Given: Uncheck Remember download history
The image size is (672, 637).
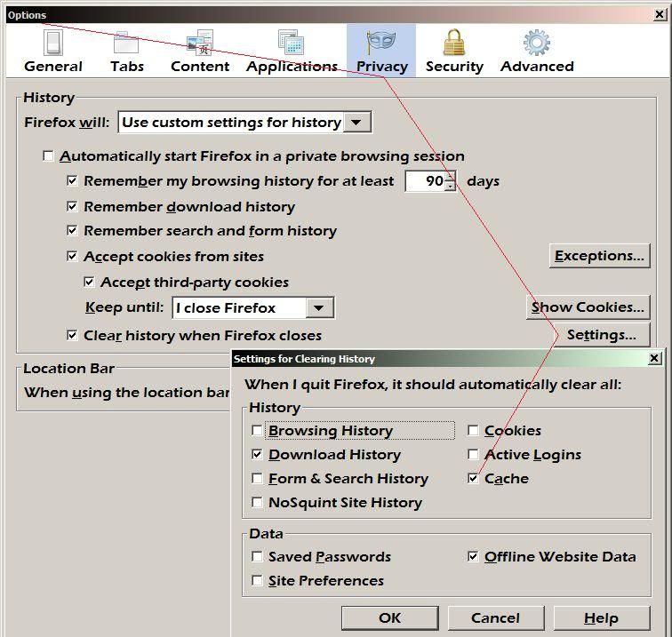Looking at the screenshot, I should [x=72, y=206].
